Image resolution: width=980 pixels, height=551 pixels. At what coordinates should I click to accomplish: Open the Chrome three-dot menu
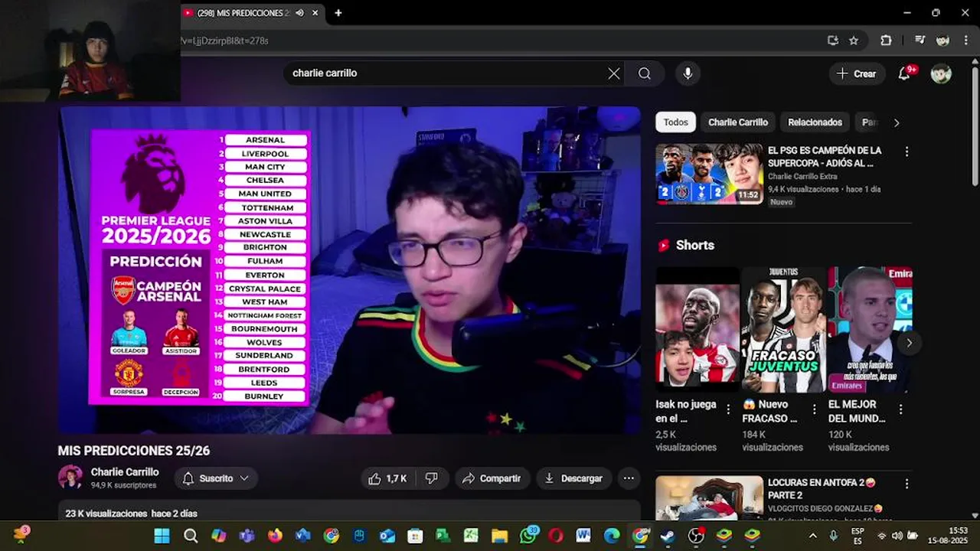[965, 41]
